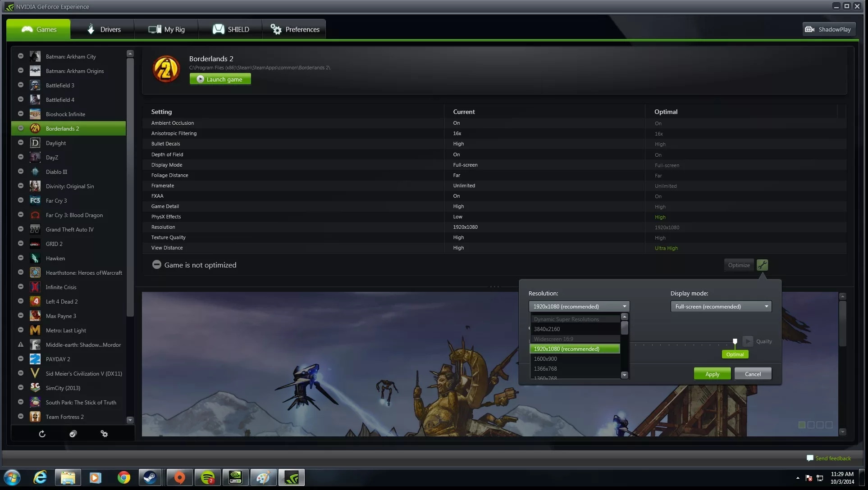Image resolution: width=868 pixels, height=490 pixels.
Task: Refresh the games list
Action: click(41, 434)
